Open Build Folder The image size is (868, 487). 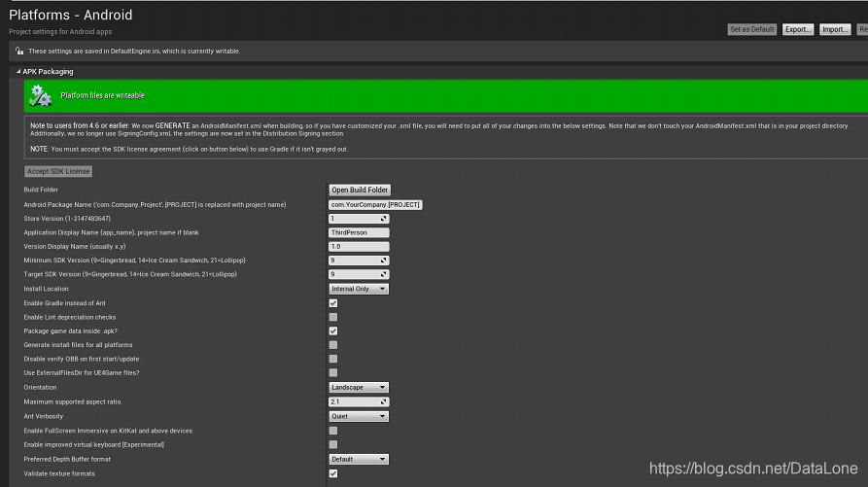click(360, 190)
